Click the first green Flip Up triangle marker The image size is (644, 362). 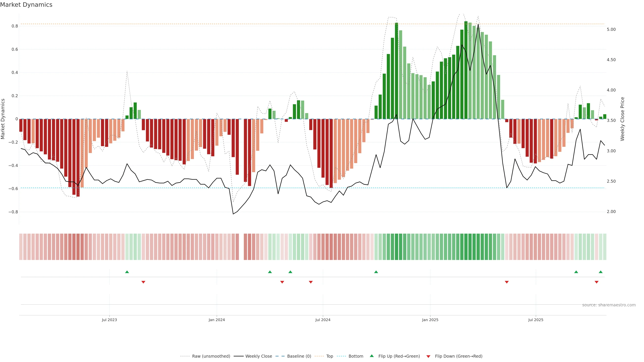click(x=127, y=272)
